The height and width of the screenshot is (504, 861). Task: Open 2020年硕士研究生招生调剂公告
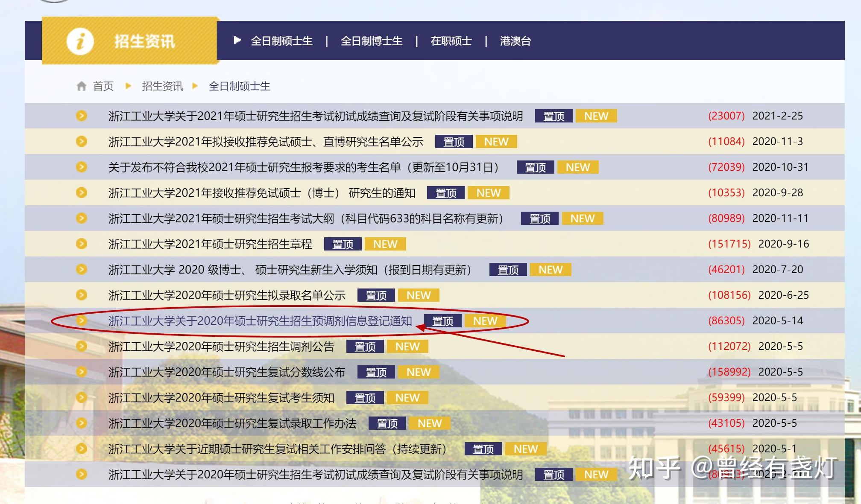(x=221, y=347)
